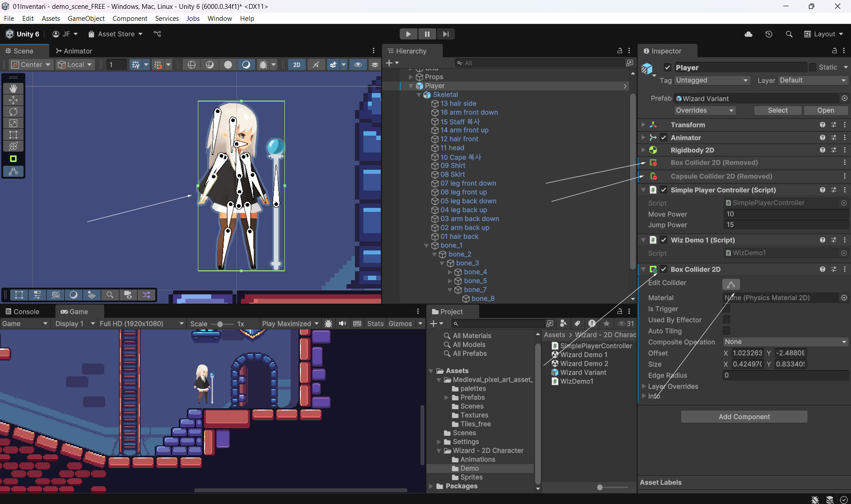Screen dimensions: 851x504
Task: Open the undo history icon
Action: click(769, 34)
